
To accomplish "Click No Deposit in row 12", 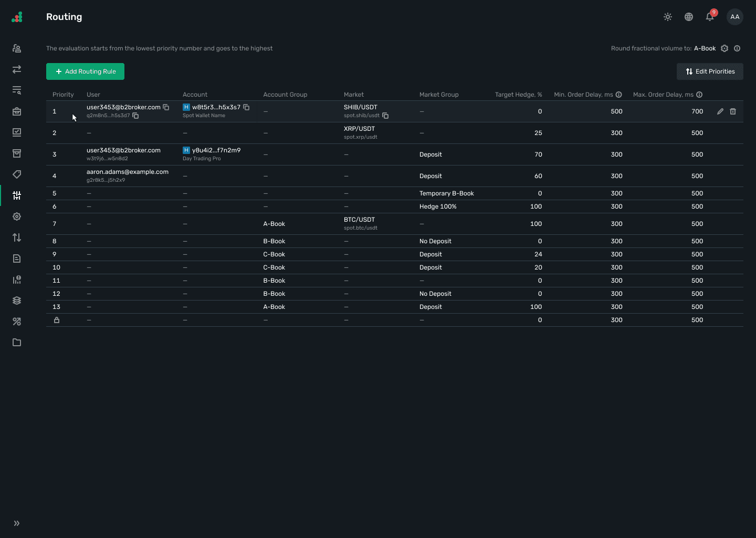I will click(x=435, y=294).
